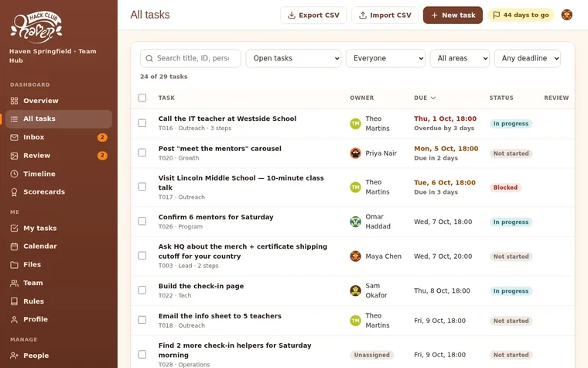588x368 pixels.
Task: Check the meet the mentors carousel task
Action: [142, 153]
